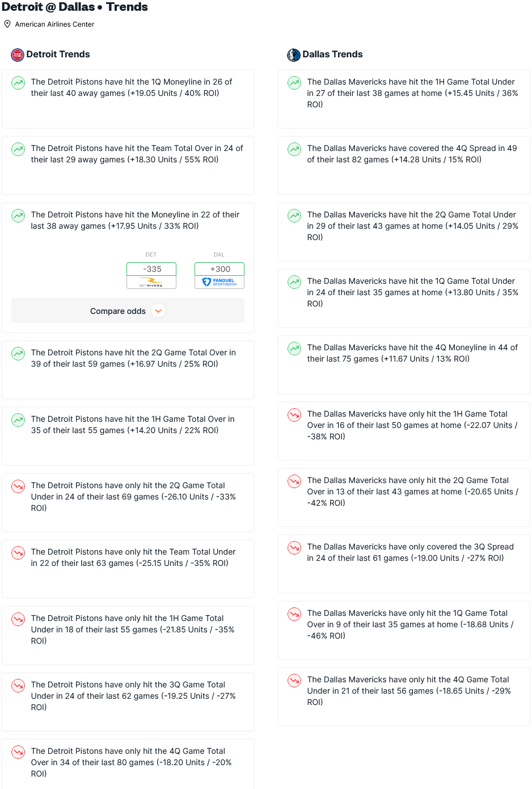Viewport: 532px width, 789px height.
Task: Click red icon beside Dallas 4Q Game Total Under
Action: pos(294,681)
